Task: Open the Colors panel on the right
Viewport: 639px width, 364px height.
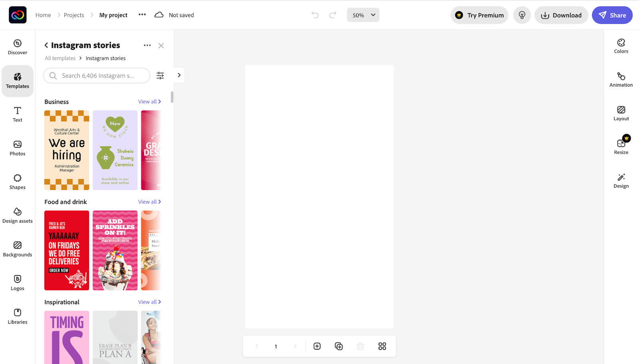Action: 621,45
